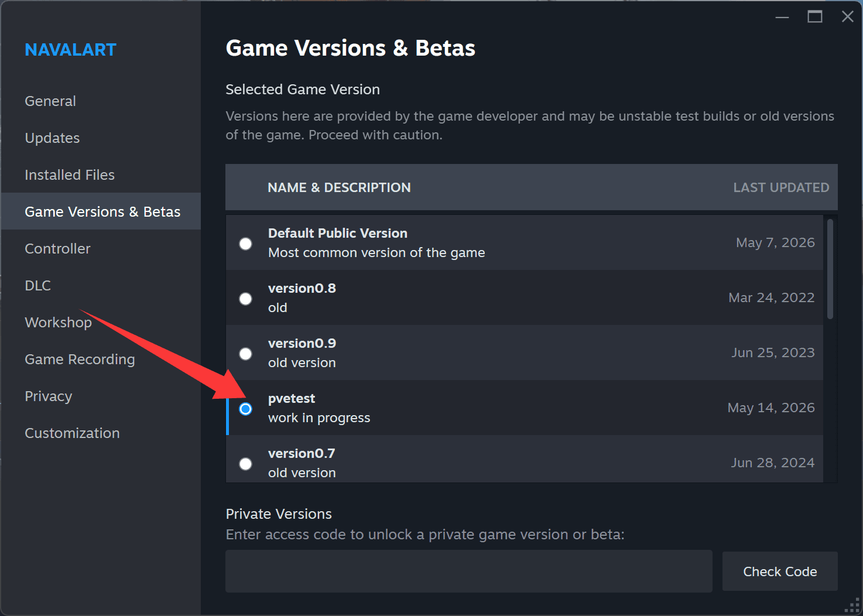This screenshot has height=616, width=863.
Task: Click the versions list scrollbar thumb
Action: point(830,269)
